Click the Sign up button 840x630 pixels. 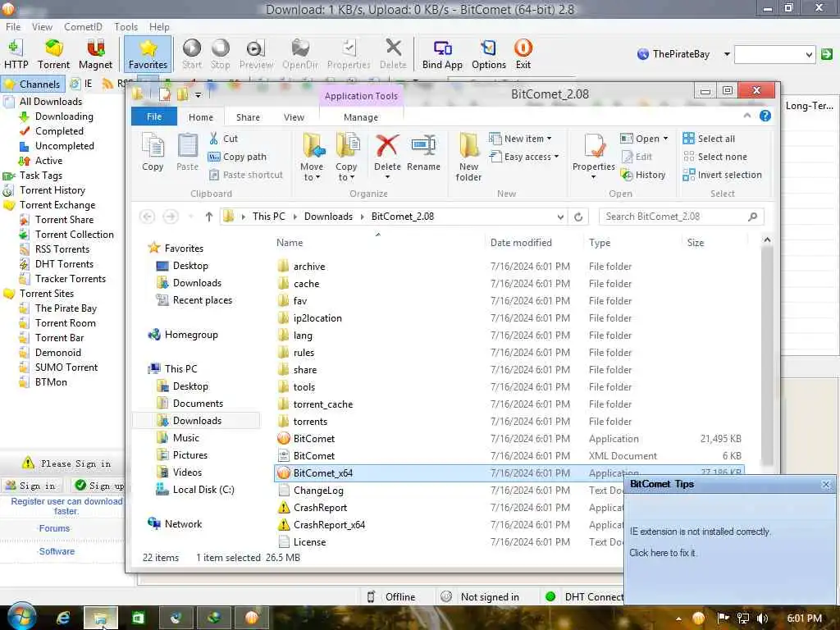(x=98, y=486)
